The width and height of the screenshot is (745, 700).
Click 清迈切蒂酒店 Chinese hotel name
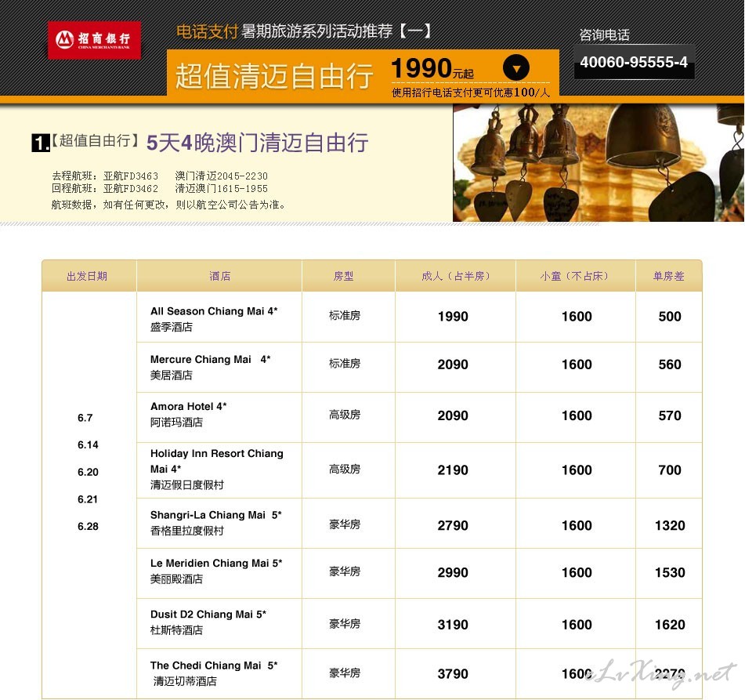point(185,681)
